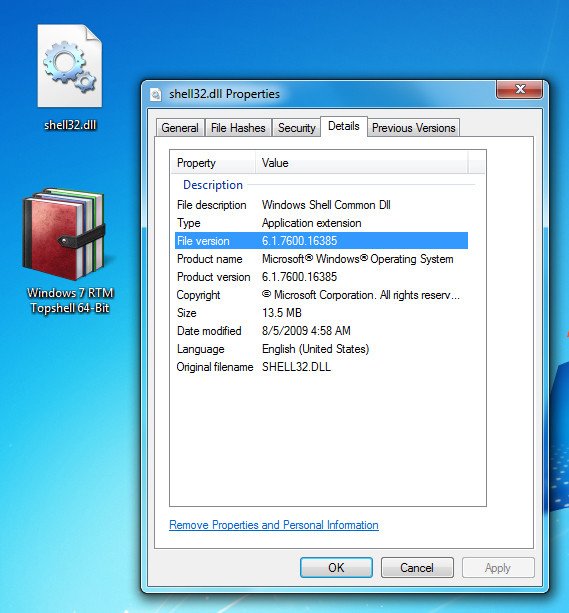Click the Apply button
This screenshot has height=613, width=569.
pos(498,568)
